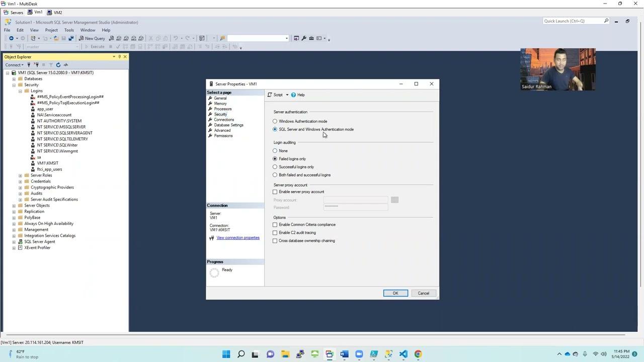The height and width of the screenshot is (362, 644).
Task: Click the Properties wrench icon in toolbar
Action: 303,38
